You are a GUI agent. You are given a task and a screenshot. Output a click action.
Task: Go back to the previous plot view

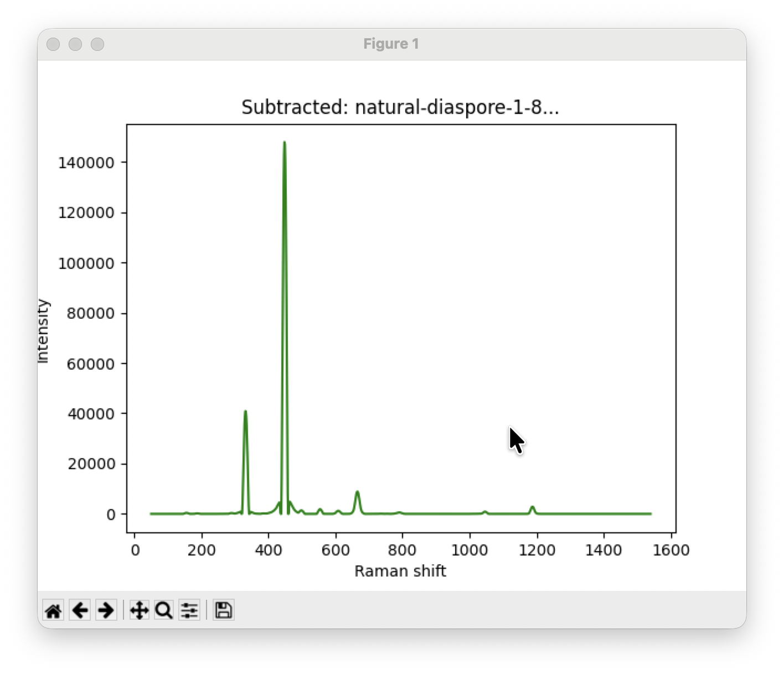[80, 611]
